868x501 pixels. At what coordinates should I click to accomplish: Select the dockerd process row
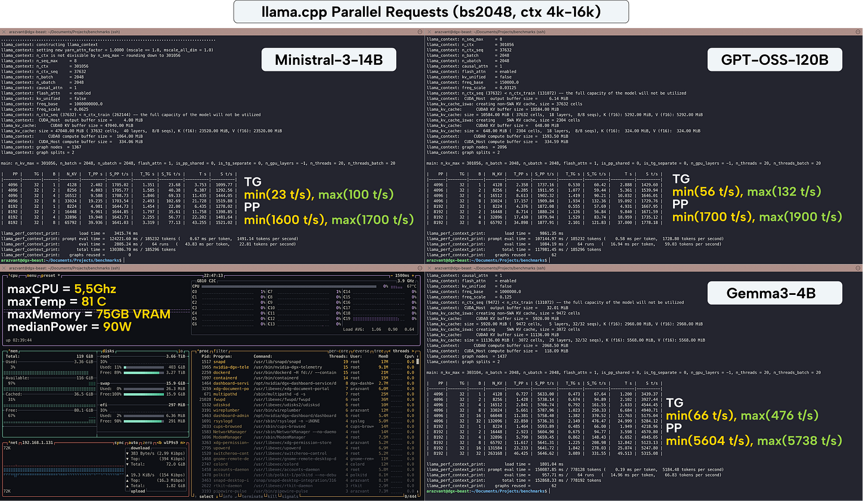point(307,372)
